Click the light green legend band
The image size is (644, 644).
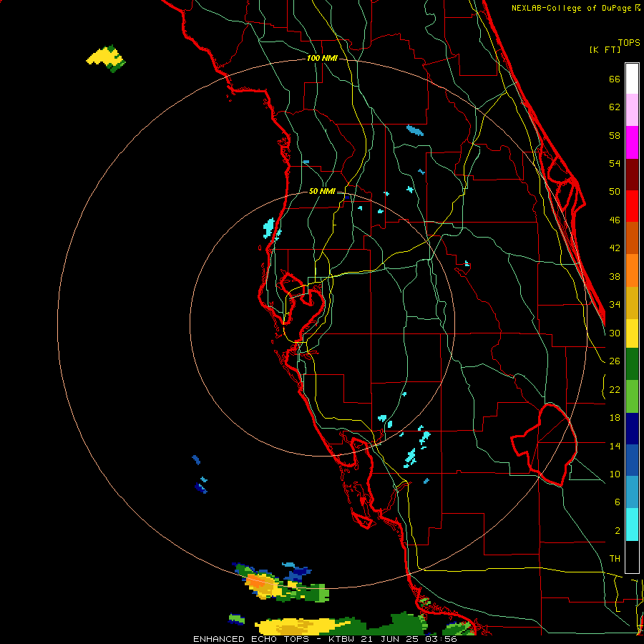(x=632, y=396)
